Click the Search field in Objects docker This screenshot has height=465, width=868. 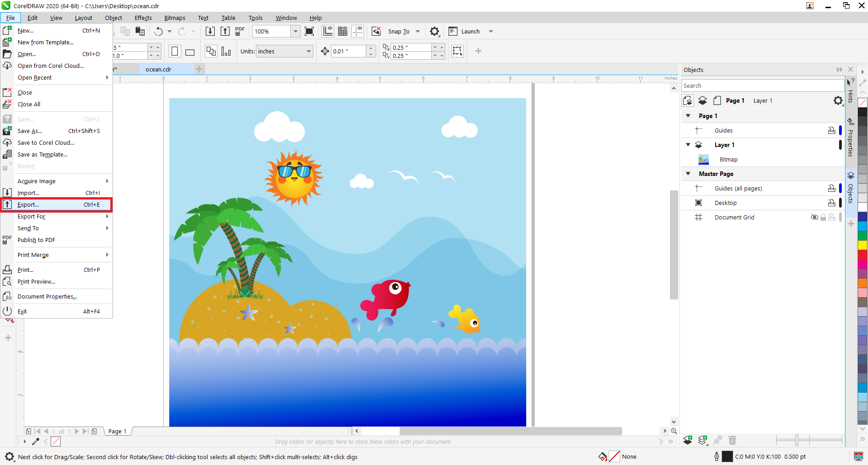click(762, 85)
